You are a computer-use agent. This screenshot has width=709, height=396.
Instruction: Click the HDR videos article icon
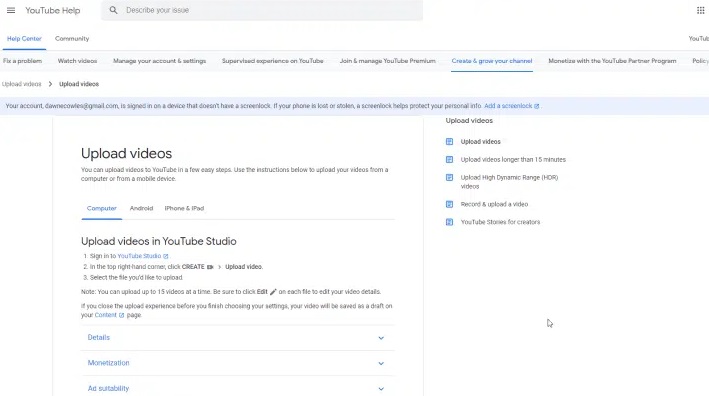point(449,178)
